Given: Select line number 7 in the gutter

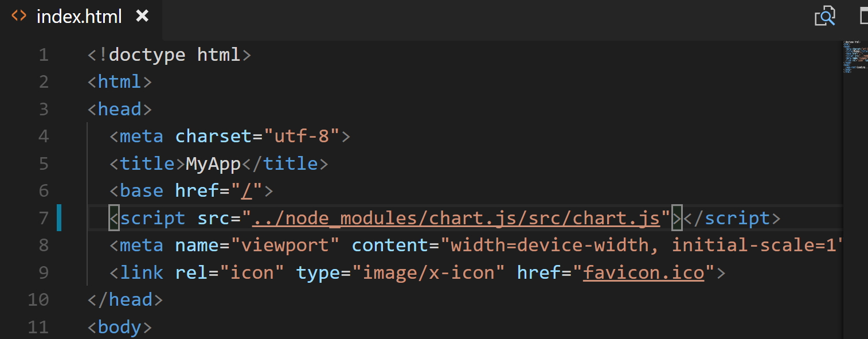Looking at the screenshot, I should point(44,218).
